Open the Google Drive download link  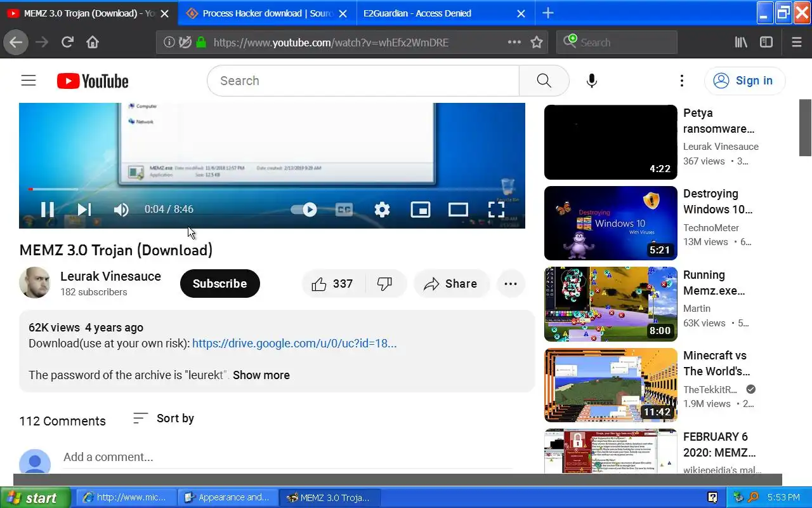click(x=294, y=344)
